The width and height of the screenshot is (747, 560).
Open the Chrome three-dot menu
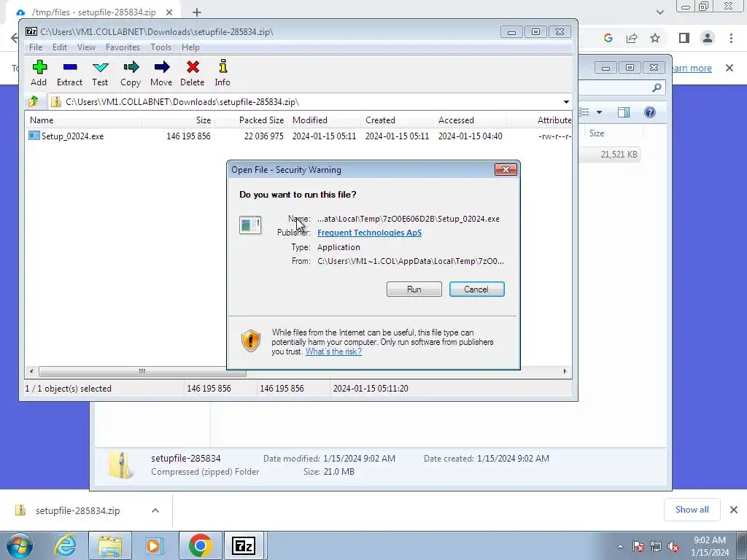tap(731, 38)
